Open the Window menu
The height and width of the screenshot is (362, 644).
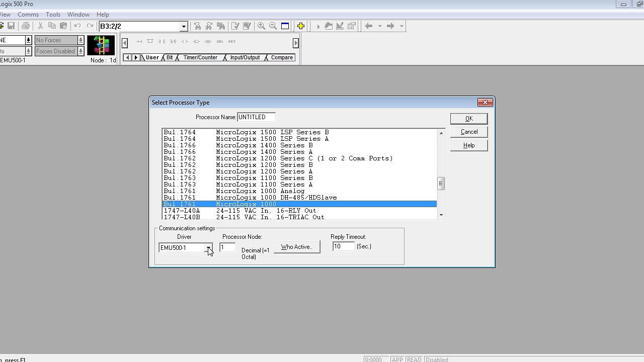(78, 15)
